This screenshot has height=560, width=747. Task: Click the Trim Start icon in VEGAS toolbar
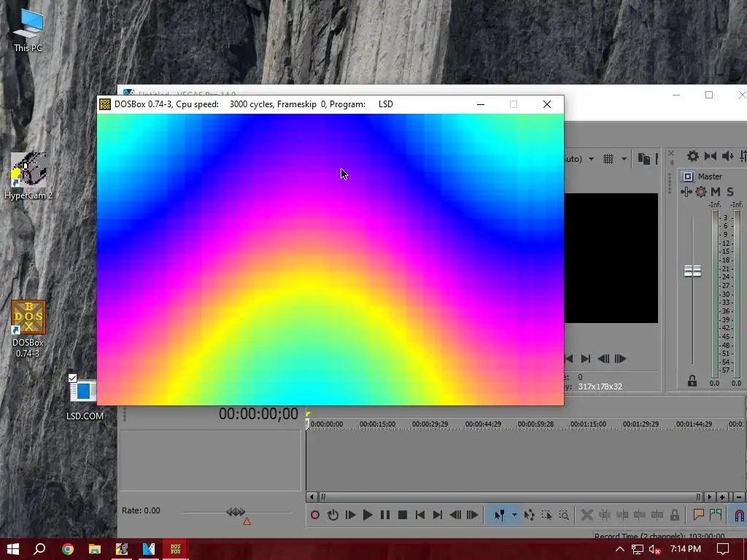[622, 515]
